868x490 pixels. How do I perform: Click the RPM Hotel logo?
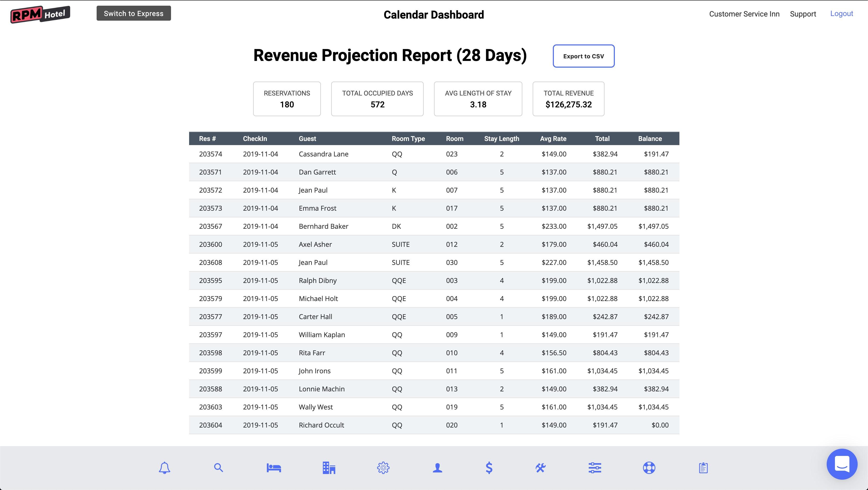coord(40,14)
